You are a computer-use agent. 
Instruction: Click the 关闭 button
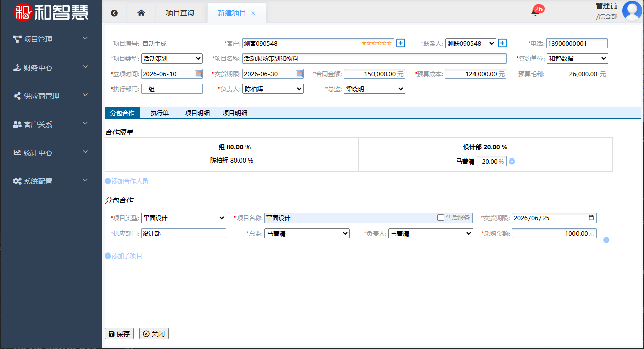(x=154, y=334)
